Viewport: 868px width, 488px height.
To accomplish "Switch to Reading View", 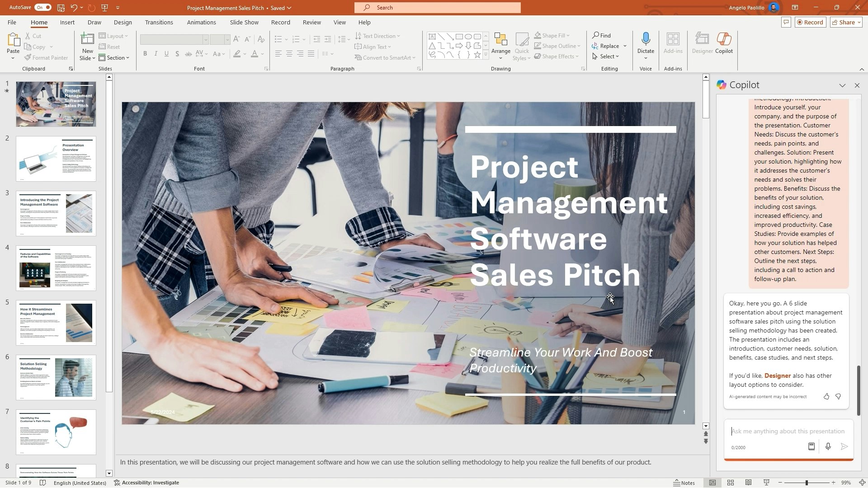I will [749, 483].
